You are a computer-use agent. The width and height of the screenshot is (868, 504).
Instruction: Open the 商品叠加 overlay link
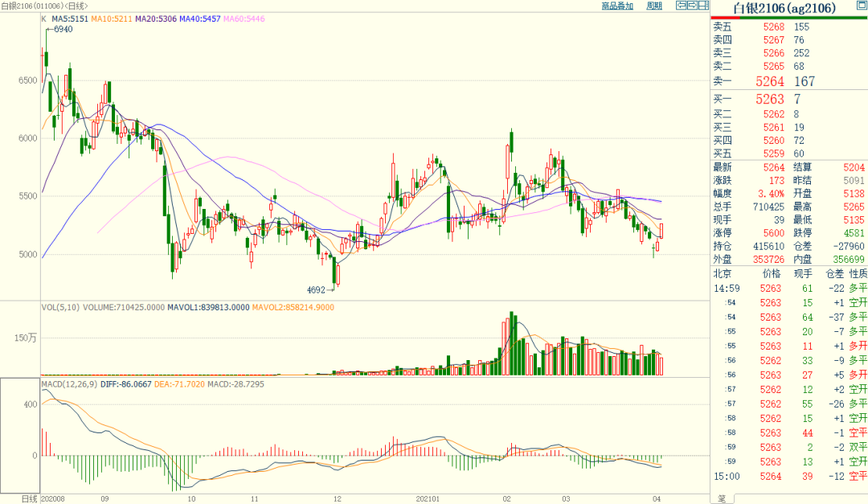tap(617, 6)
